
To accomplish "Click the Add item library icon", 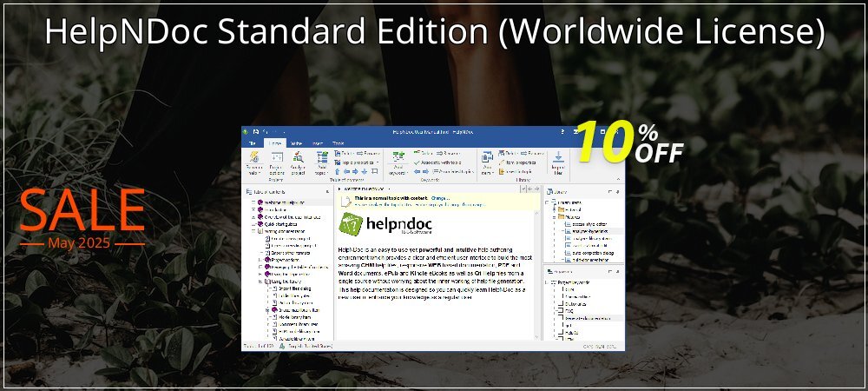I will (487, 156).
